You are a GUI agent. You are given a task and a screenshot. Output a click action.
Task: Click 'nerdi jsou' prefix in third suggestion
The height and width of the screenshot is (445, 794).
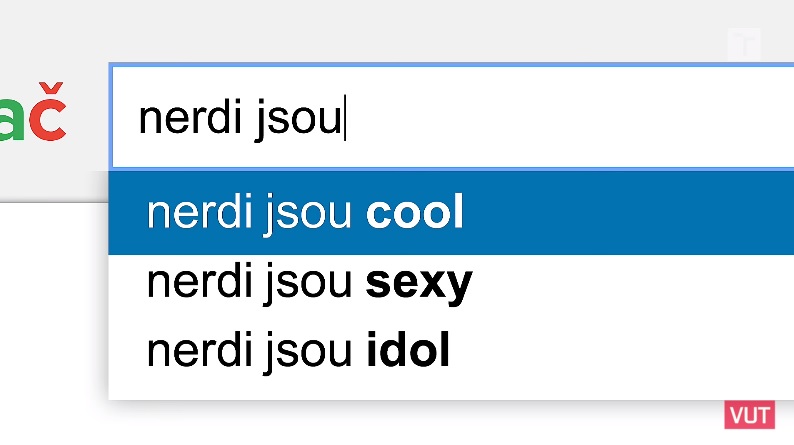click(249, 352)
